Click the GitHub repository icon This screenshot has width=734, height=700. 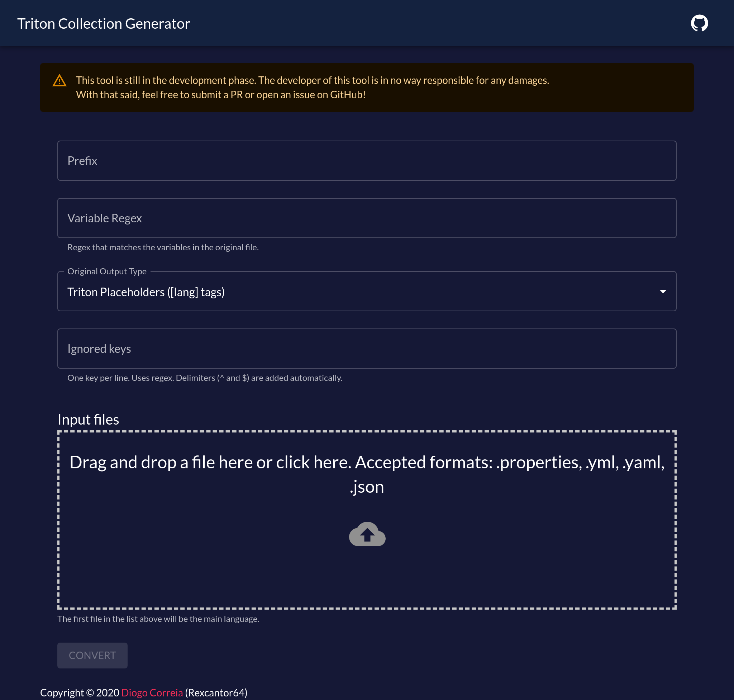[699, 23]
